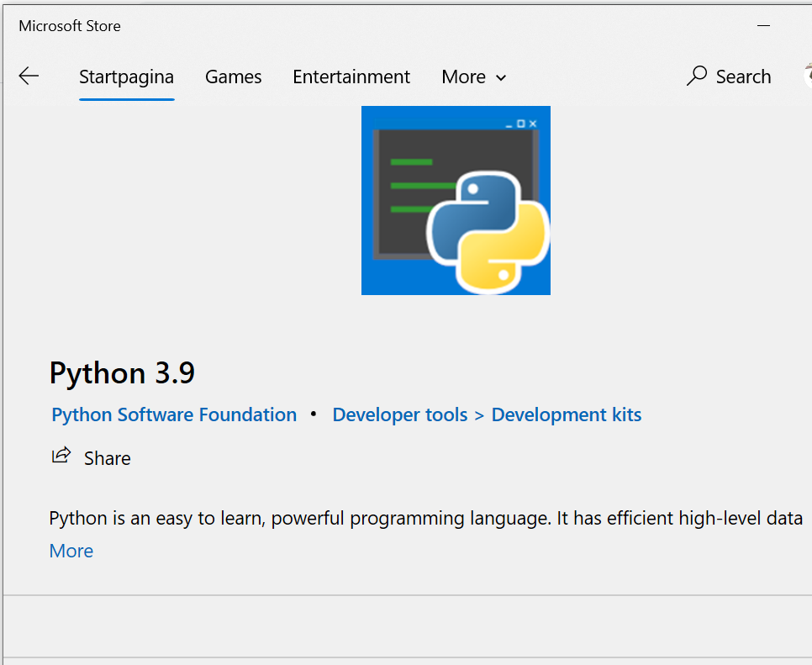Browse the Developer tools category
This screenshot has width=812, height=665.
click(399, 414)
